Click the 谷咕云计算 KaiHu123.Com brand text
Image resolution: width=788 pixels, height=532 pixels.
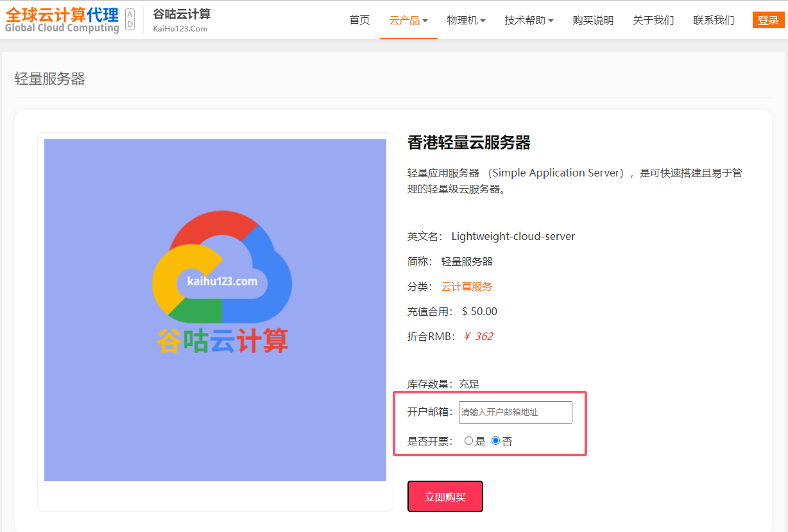click(182, 20)
